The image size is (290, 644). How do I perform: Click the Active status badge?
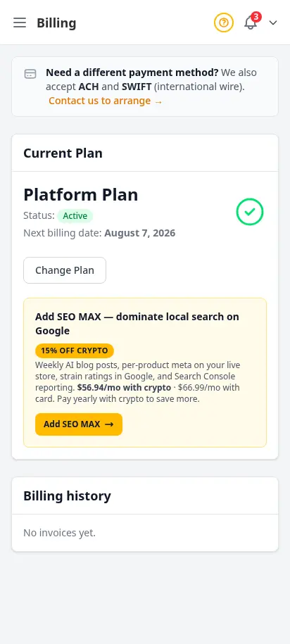tap(75, 216)
